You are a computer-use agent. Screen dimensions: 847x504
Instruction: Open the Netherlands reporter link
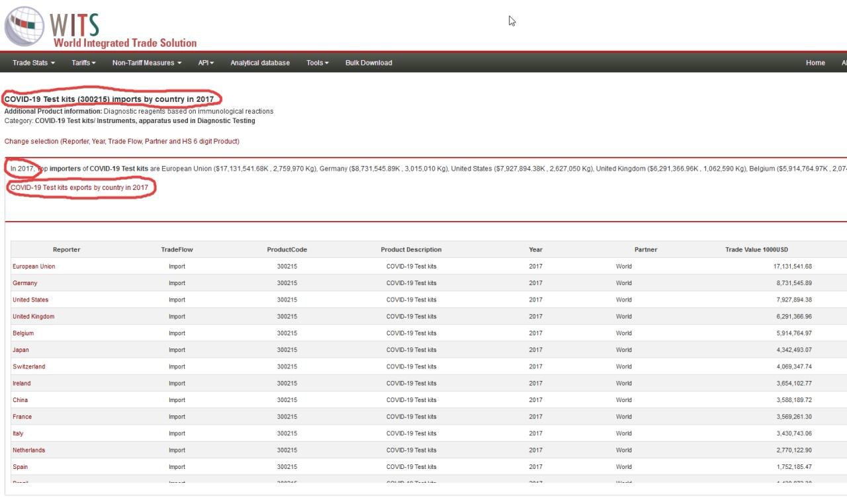[28, 450]
